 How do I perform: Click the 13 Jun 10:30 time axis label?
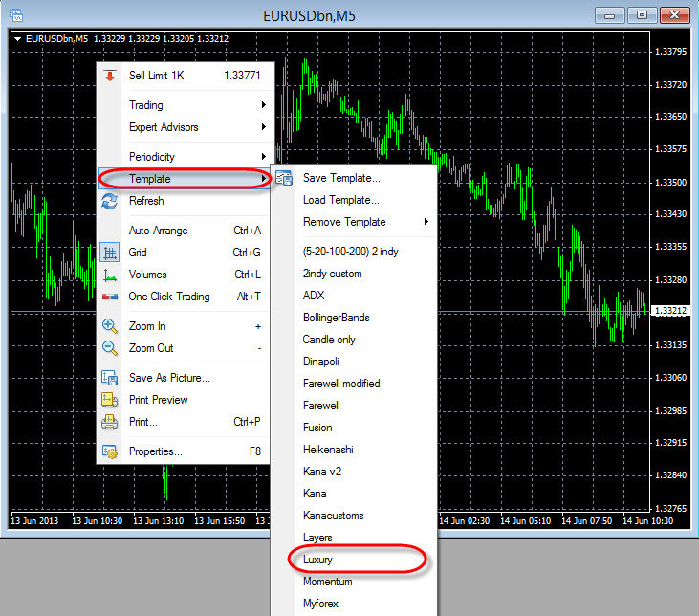click(97, 521)
